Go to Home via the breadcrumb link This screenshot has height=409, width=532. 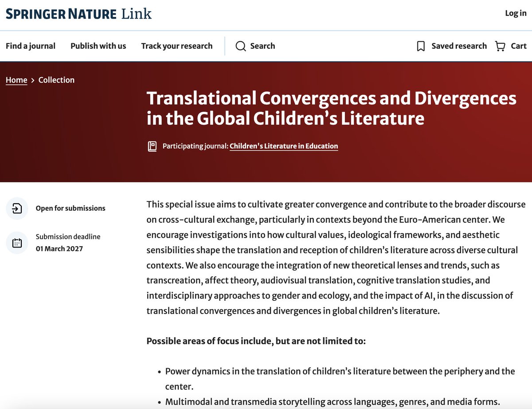(x=16, y=80)
